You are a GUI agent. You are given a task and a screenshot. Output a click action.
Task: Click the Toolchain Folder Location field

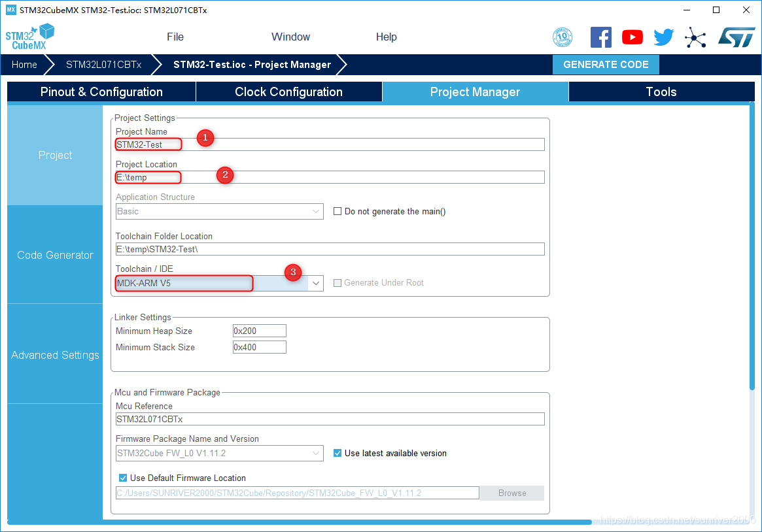coord(330,249)
